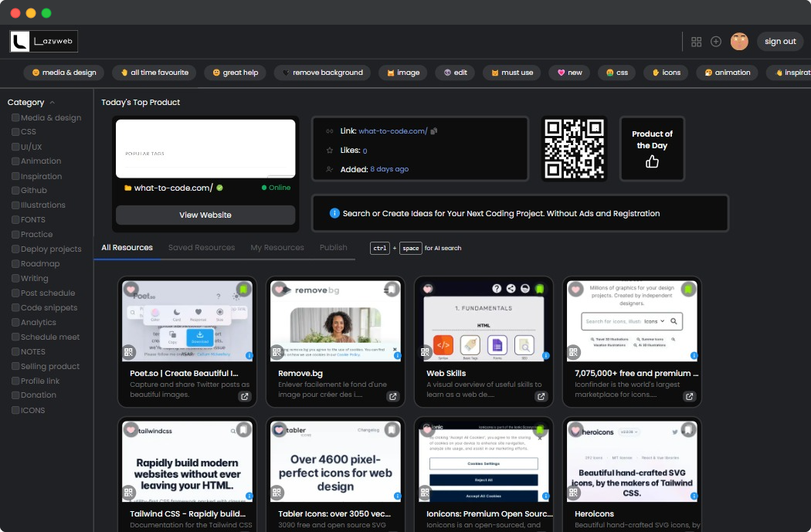This screenshot has height=532, width=811.
Task: Open the Publish tab
Action: point(333,248)
